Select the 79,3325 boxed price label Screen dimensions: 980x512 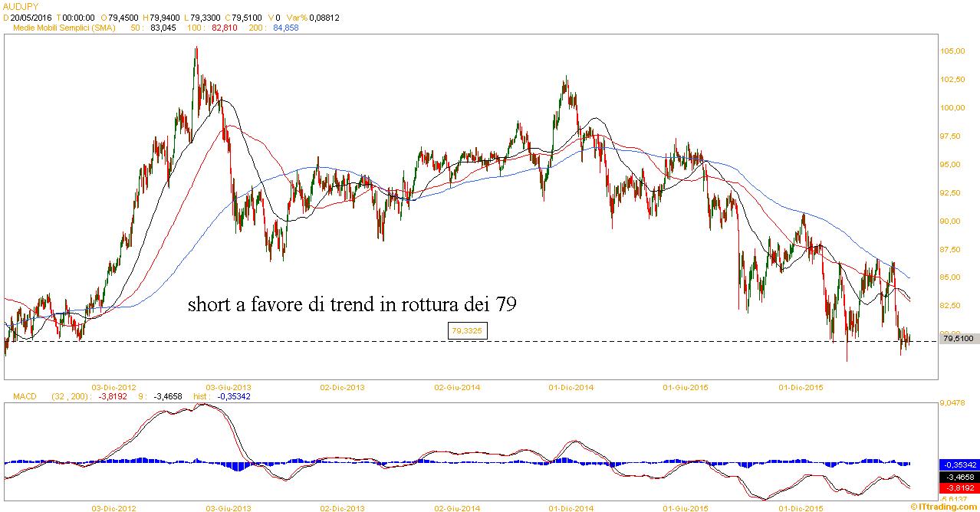[x=468, y=330]
